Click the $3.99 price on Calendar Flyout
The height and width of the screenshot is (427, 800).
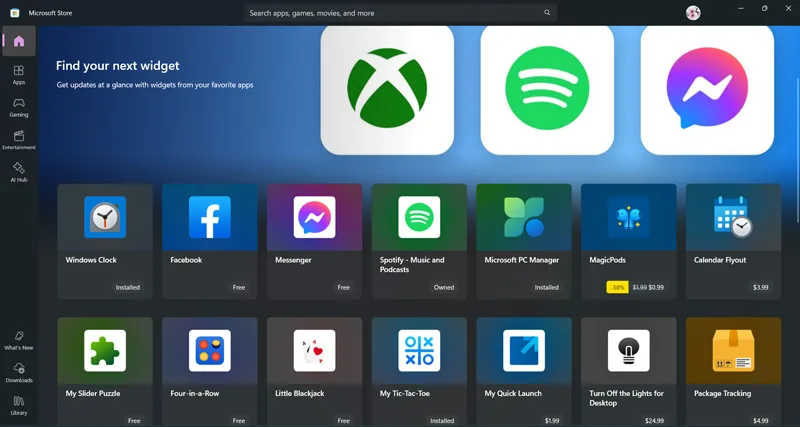[760, 287]
